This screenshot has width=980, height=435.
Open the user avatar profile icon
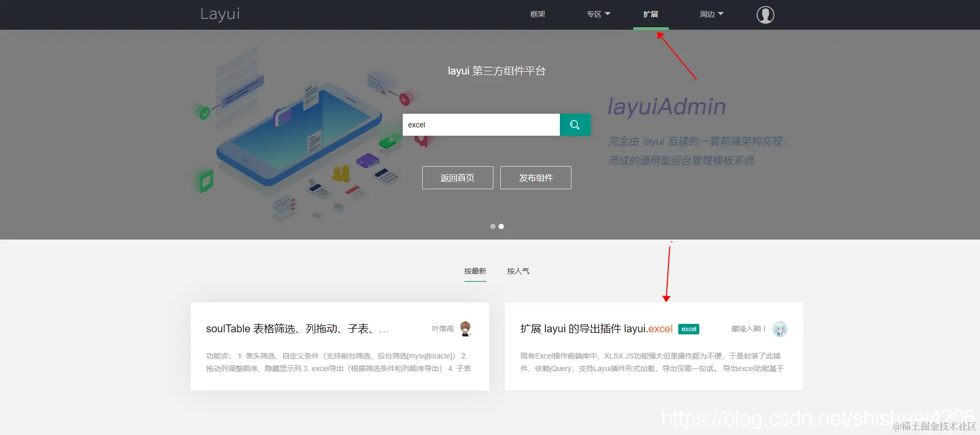coord(765,15)
